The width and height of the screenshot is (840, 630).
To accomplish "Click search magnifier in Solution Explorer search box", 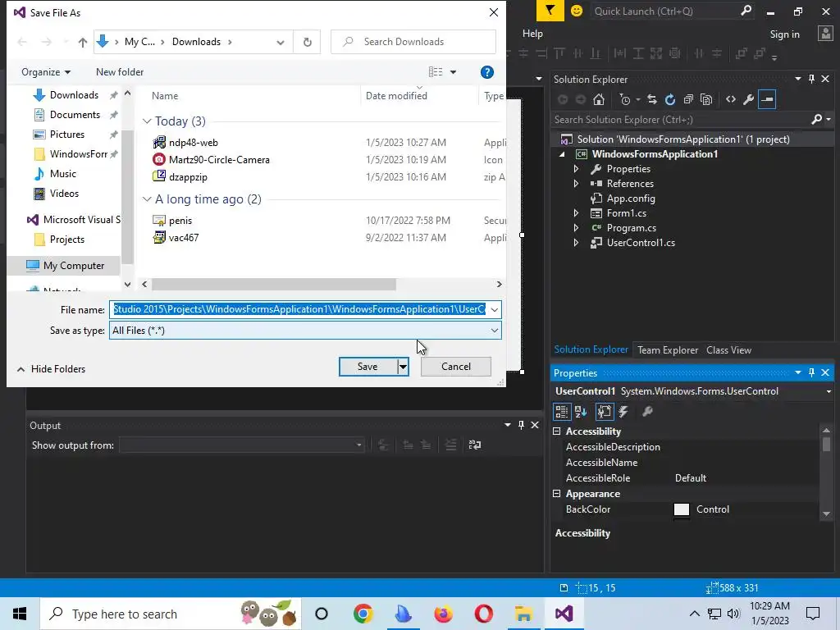I will click(817, 120).
